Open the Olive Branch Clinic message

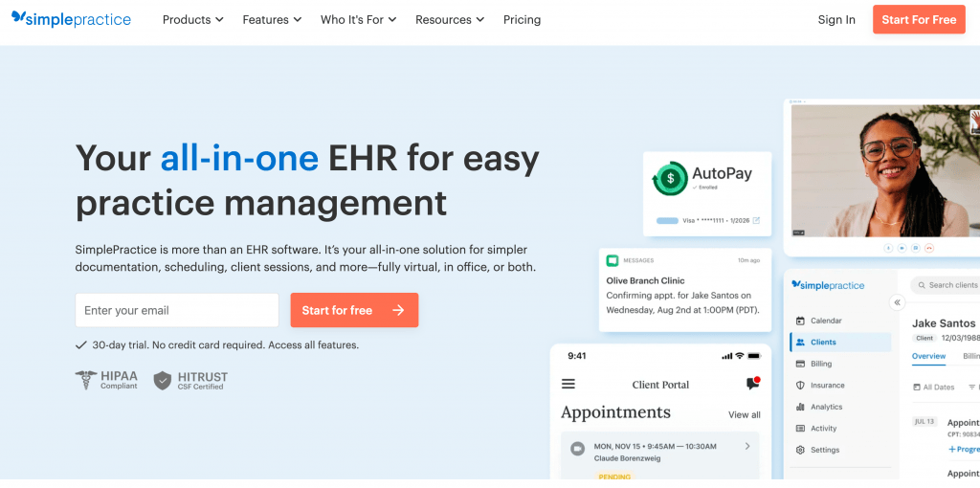685,290
